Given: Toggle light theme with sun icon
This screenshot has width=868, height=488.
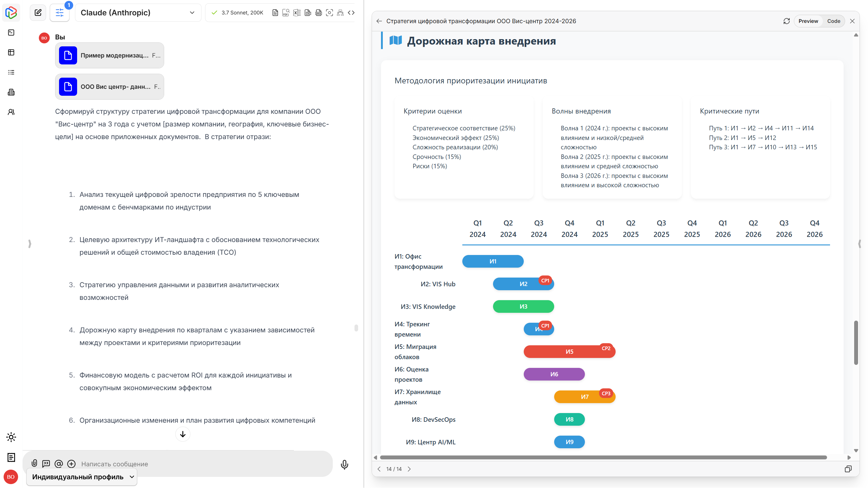Looking at the screenshot, I should [x=11, y=437].
